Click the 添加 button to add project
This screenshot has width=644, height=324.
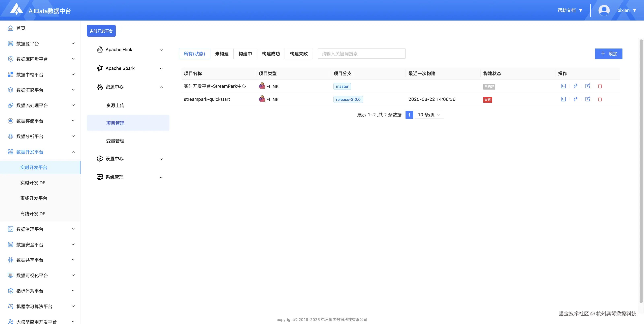[x=609, y=54]
